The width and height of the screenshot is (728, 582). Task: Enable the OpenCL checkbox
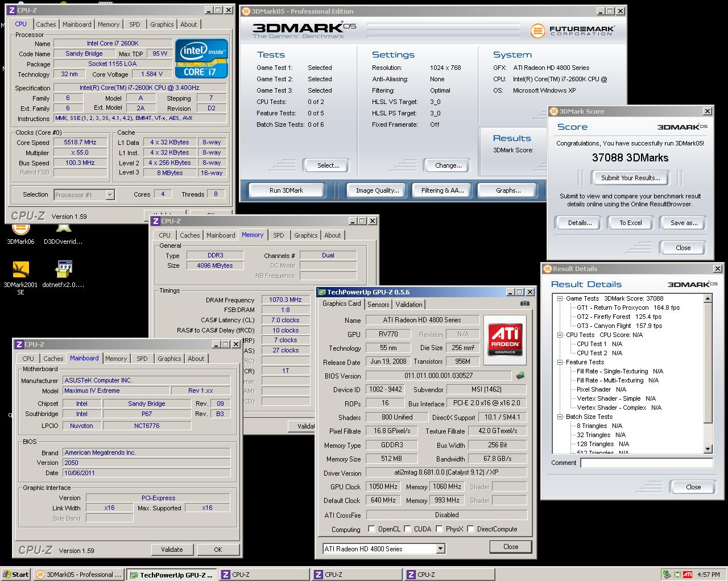click(x=371, y=529)
